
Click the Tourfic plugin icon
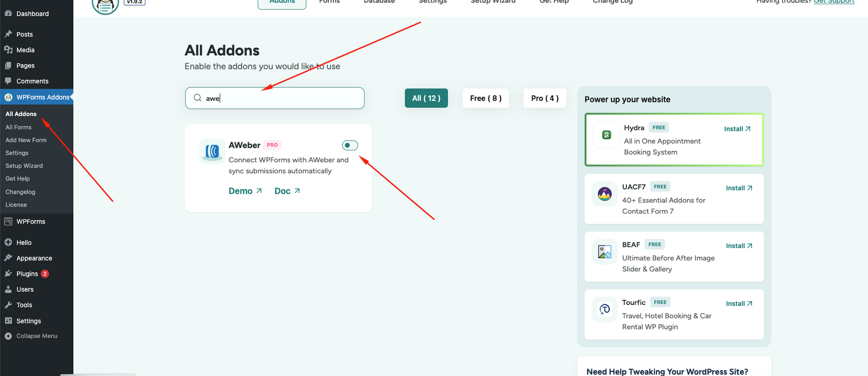[x=604, y=309]
